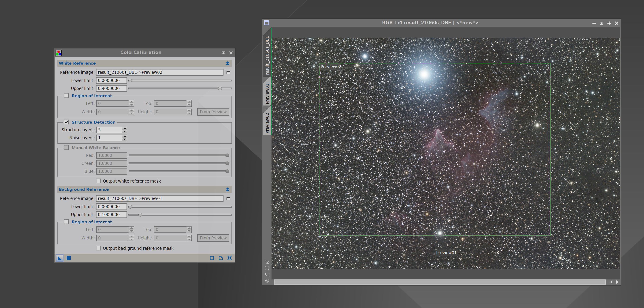Select the Preview02 label on the image

click(331, 67)
